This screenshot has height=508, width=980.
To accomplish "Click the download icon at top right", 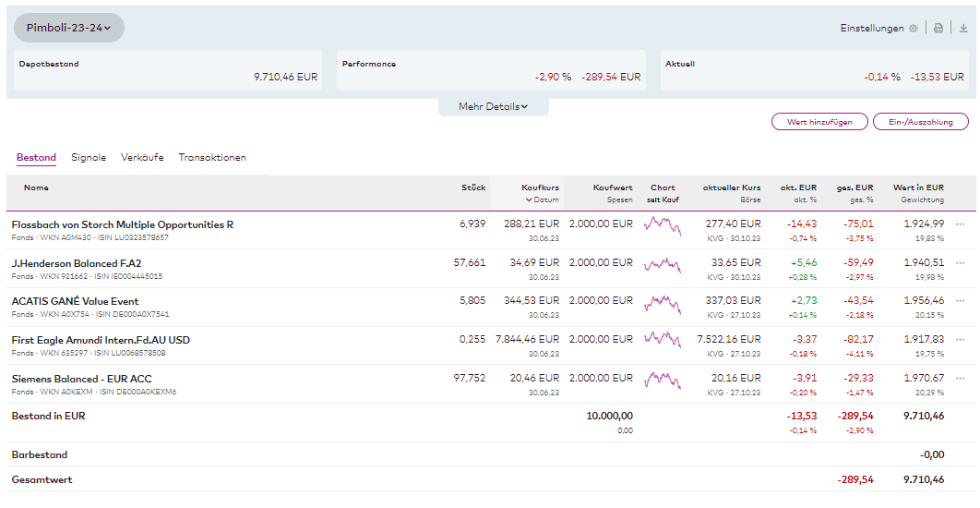I will [963, 28].
